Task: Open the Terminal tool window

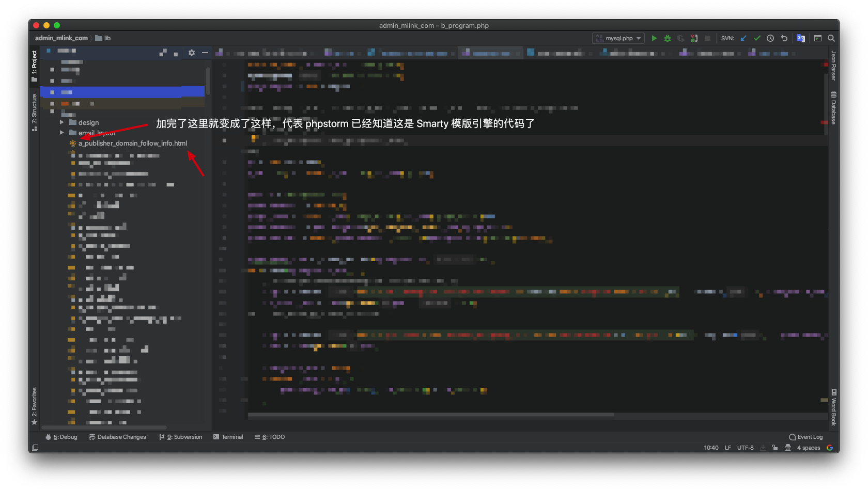Action: pyautogui.click(x=228, y=437)
